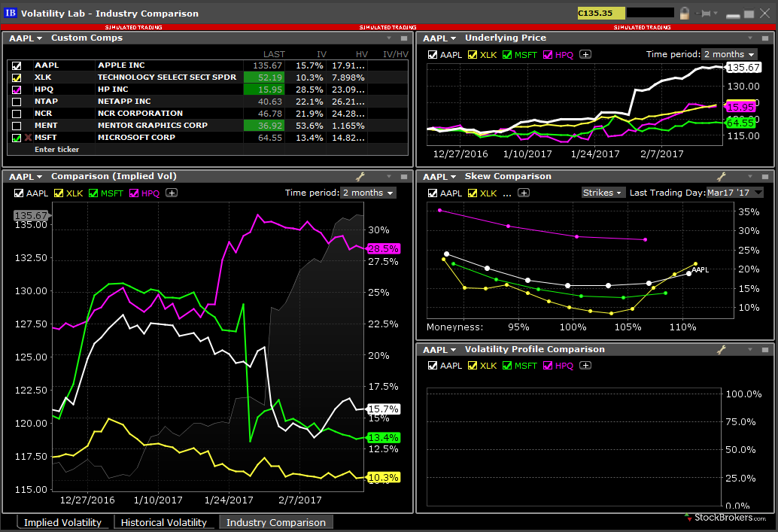
Task: Click the Enter ticker input field
Action: 57,150
